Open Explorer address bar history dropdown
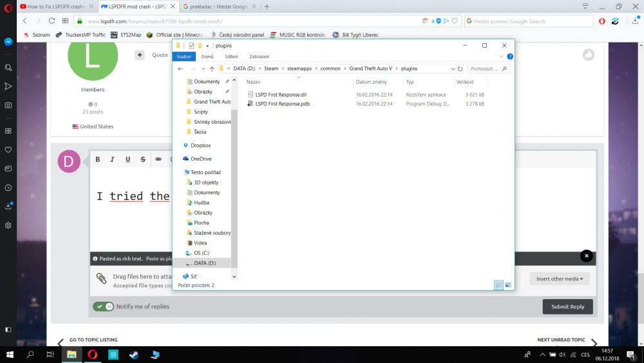 point(453,68)
